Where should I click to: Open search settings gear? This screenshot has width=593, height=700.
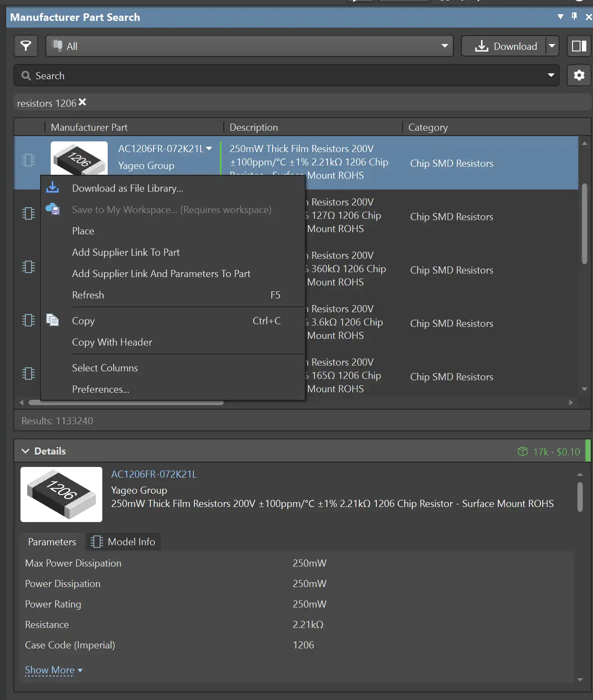[579, 75]
